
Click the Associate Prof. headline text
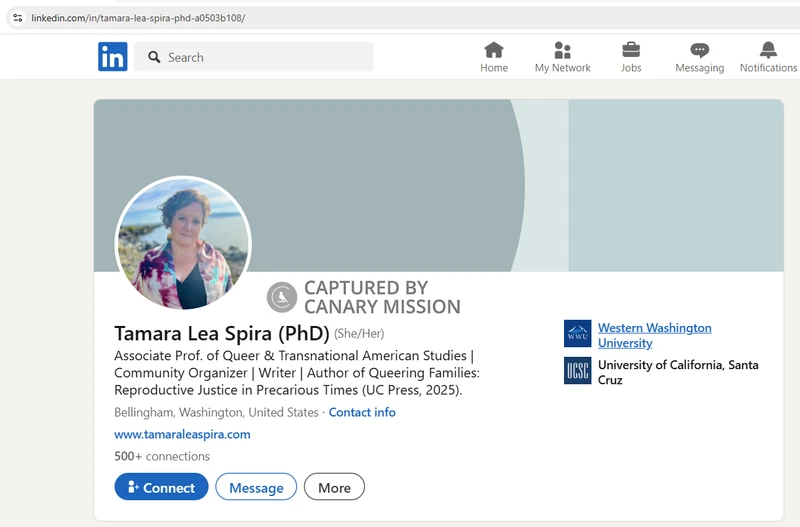click(x=297, y=373)
